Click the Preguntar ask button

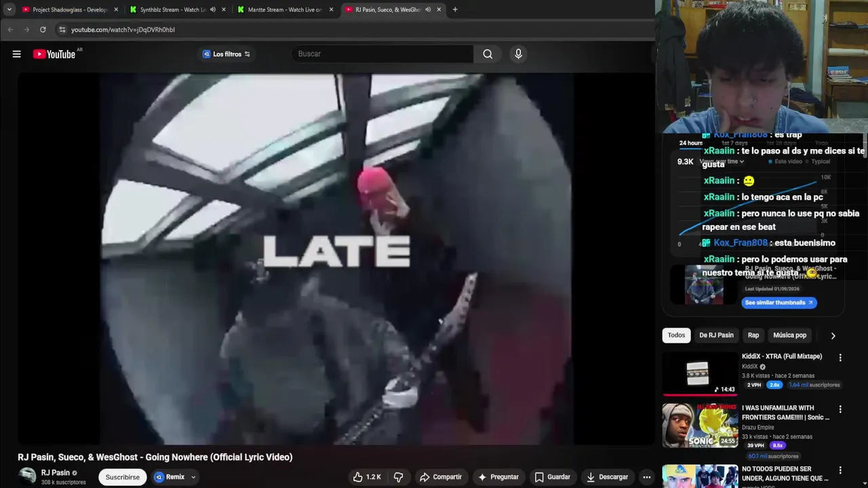point(498,477)
